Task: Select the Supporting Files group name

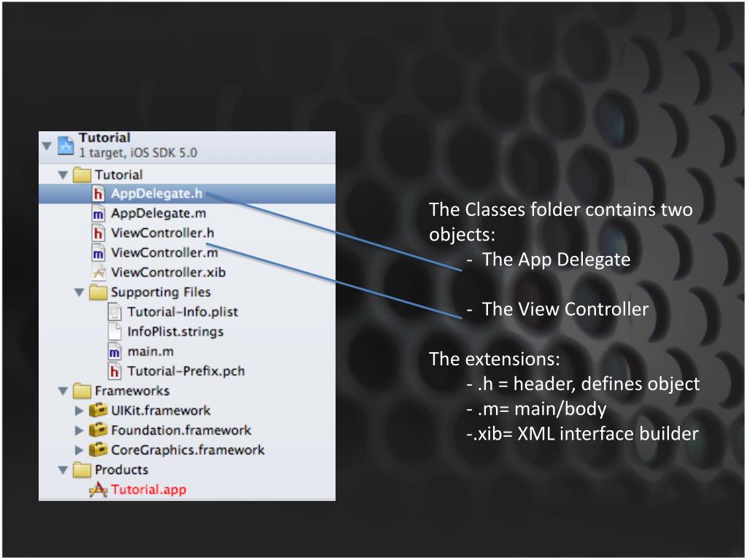Action: [x=160, y=292]
